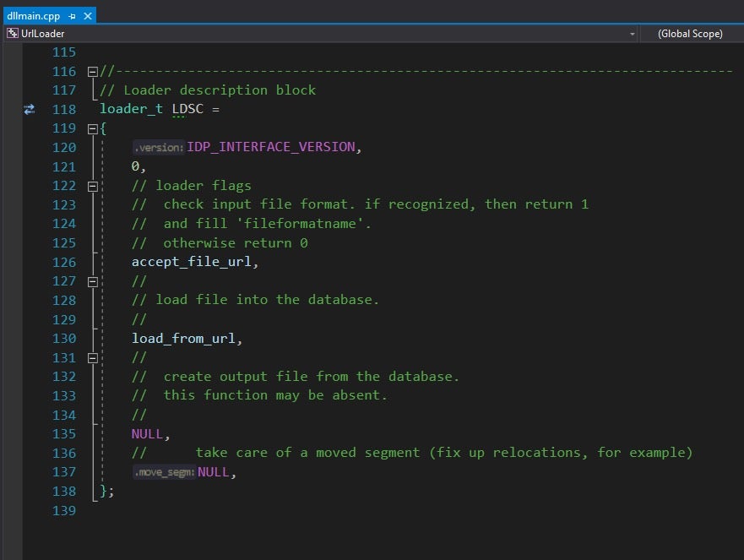
Task: Collapse the loader flags comment at line 122
Action: (x=93, y=186)
